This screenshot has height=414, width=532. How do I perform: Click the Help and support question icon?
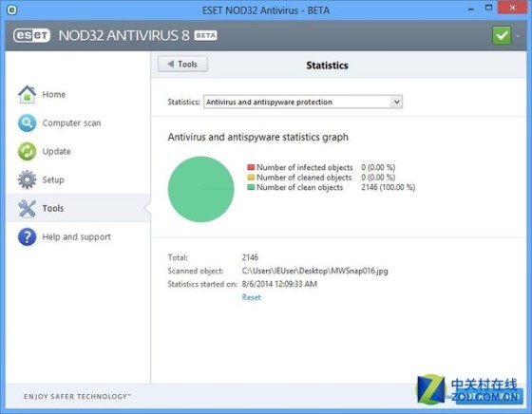(28, 236)
